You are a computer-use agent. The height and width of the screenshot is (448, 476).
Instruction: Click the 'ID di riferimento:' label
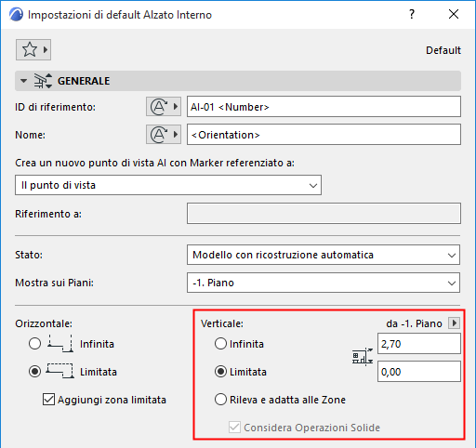point(55,107)
